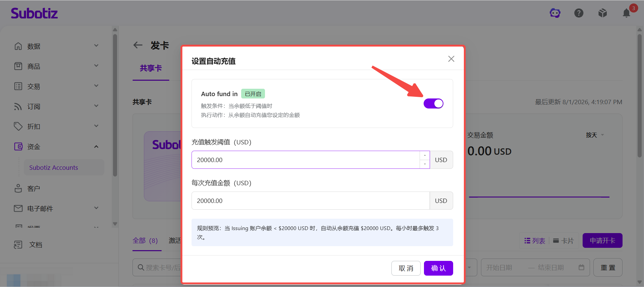
Task: Click the 重置 reset button
Action: point(608,267)
